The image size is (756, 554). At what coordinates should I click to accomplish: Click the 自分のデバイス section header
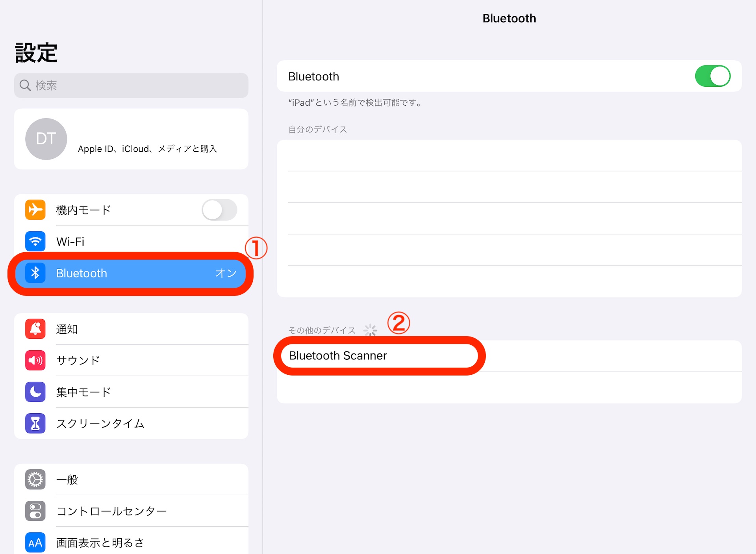click(x=318, y=130)
